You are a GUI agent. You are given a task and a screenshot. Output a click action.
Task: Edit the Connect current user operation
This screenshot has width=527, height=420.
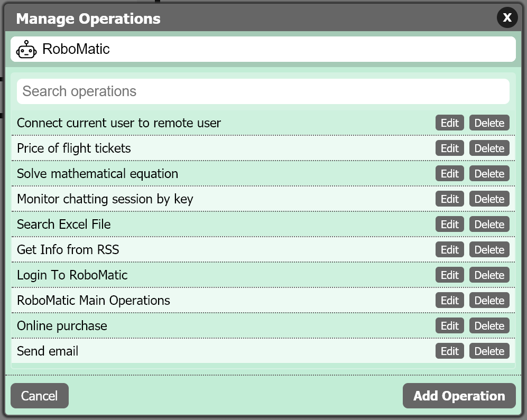pyautogui.click(x=449, y=123)
